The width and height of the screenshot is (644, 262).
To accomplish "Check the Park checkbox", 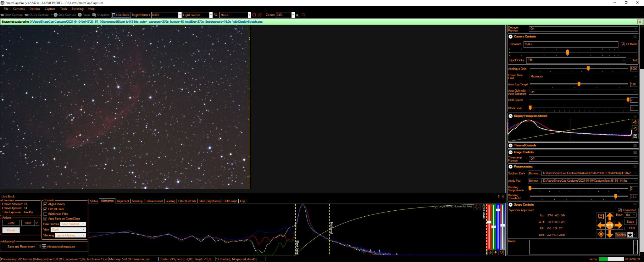I will [626, 228].
